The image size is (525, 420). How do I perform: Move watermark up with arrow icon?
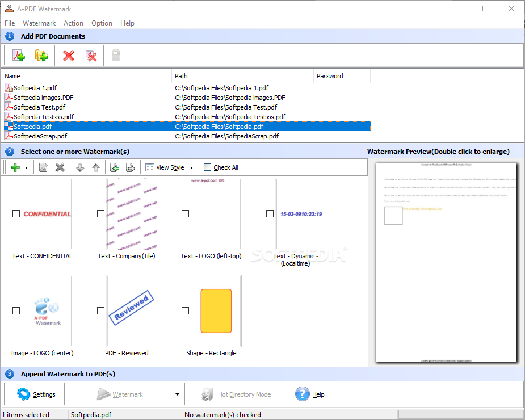point(96,167)
